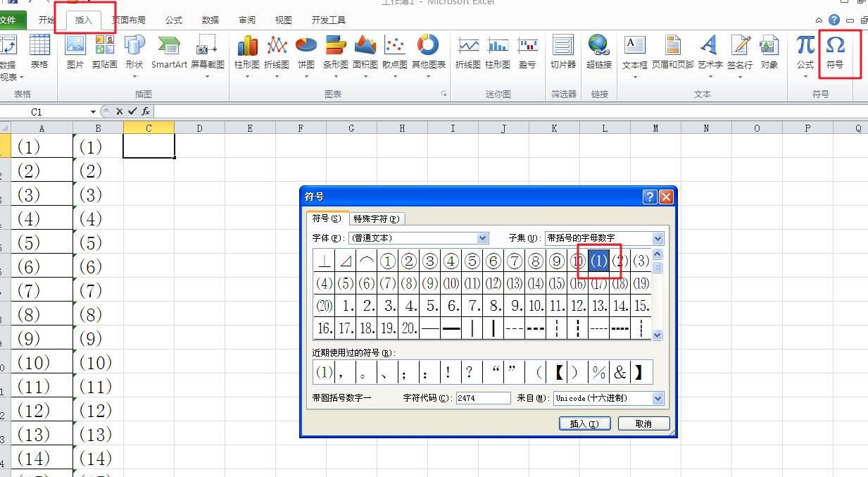Insert Bar chart (条形图)
The image size is (868, 477).
click(x=335, y=56)
